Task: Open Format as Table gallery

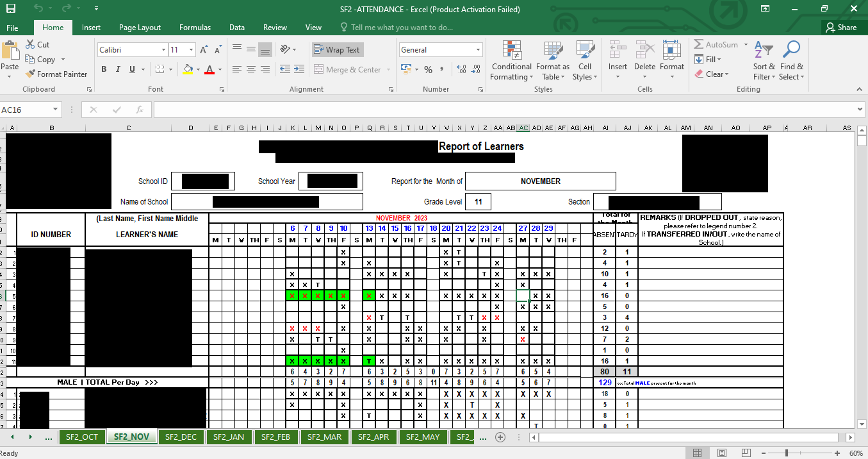Action: (x=552, y=61)
